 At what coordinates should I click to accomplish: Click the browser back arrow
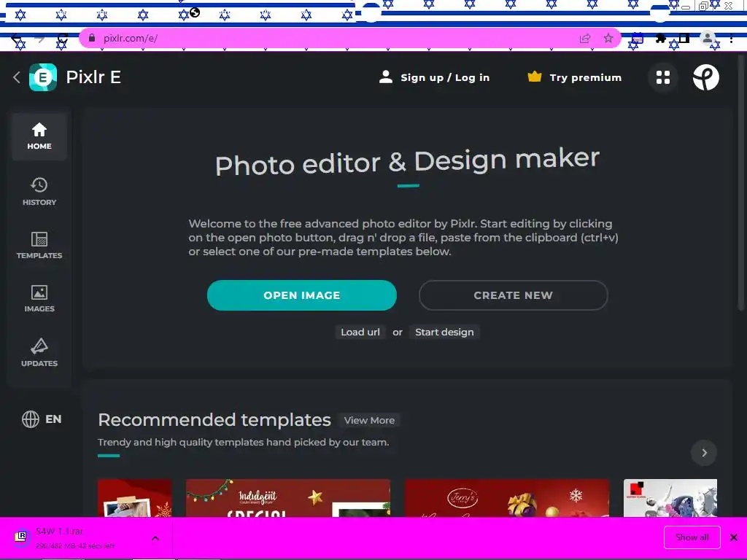point(16,38)
